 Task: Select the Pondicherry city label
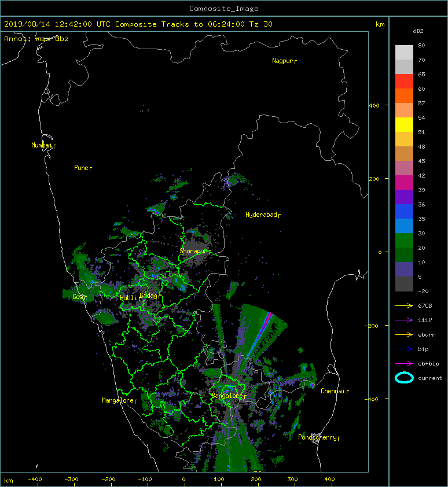point(319,438)
